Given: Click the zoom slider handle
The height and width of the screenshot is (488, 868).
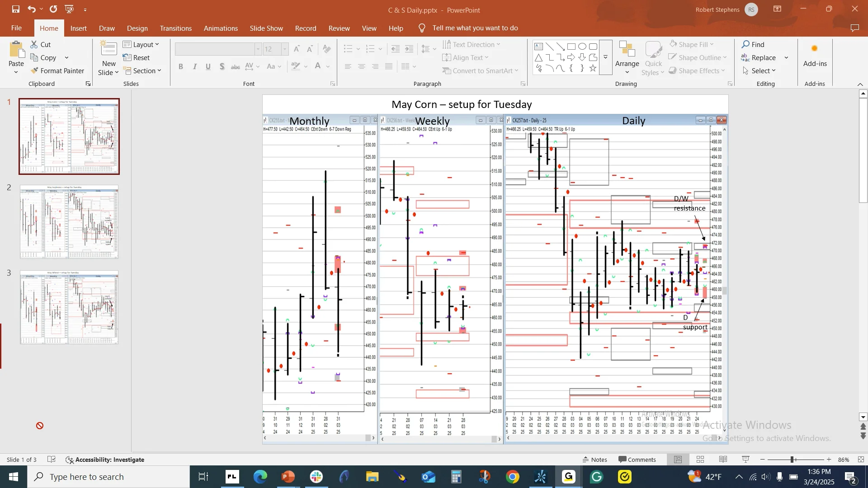Looking at the screenshot, I should click(792, 460).
